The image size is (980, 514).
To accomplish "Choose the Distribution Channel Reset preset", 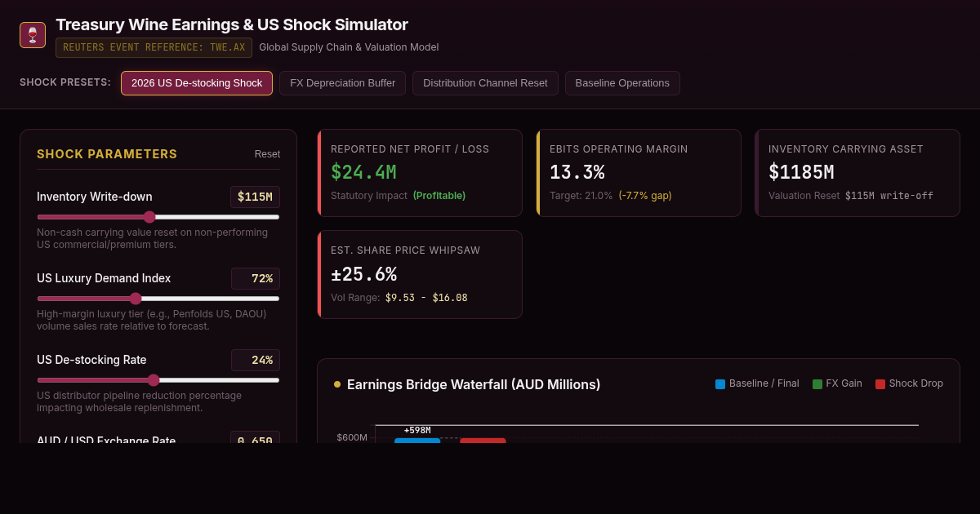I will [485, 83].
